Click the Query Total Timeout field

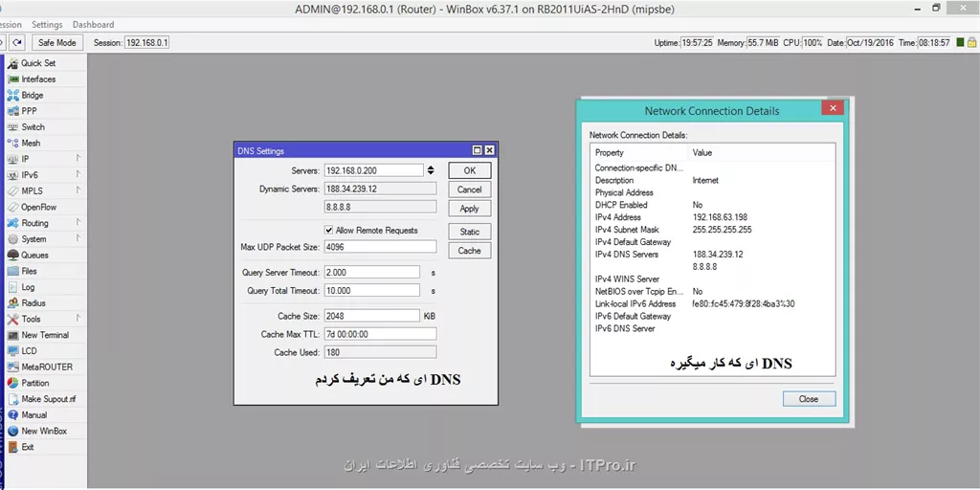pos(372,291)
